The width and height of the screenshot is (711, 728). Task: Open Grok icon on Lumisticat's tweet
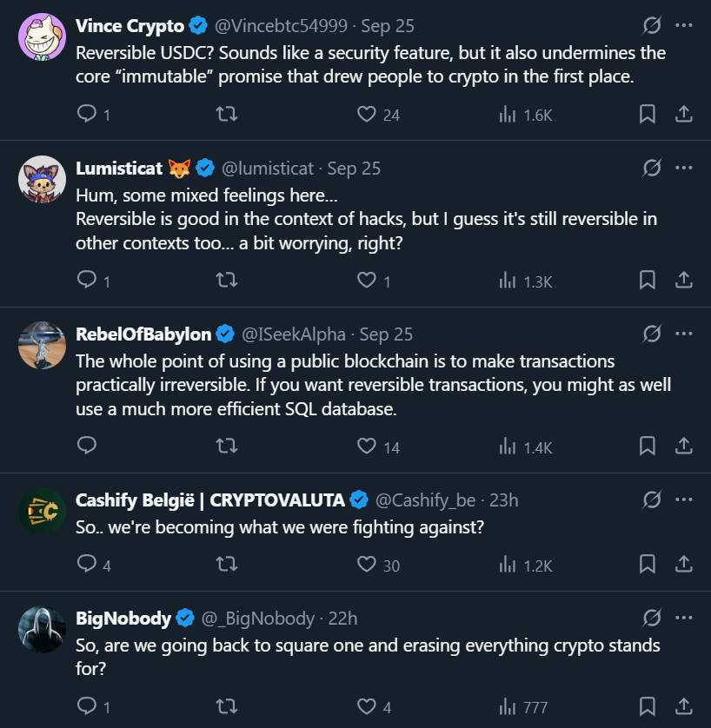[x=650, y=168]
